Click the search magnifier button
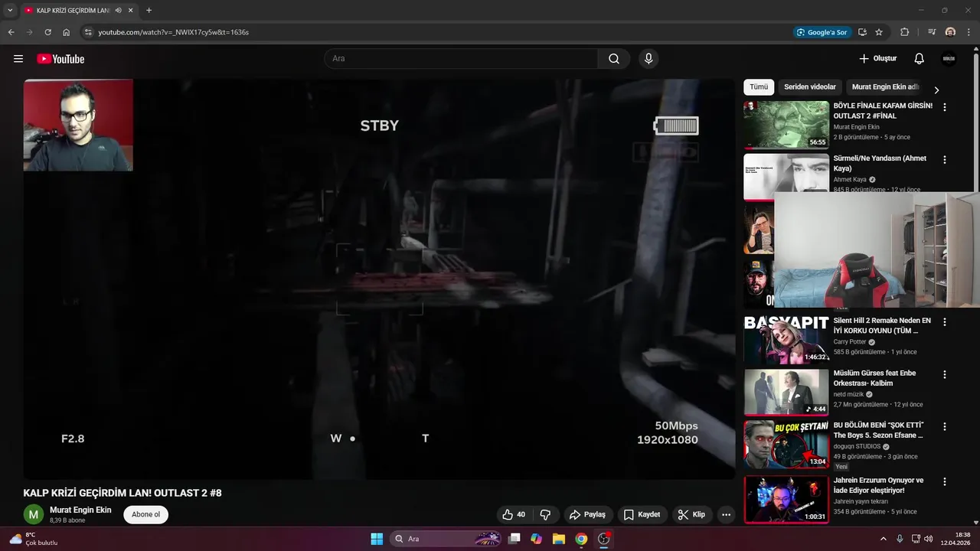 point(614,59)
